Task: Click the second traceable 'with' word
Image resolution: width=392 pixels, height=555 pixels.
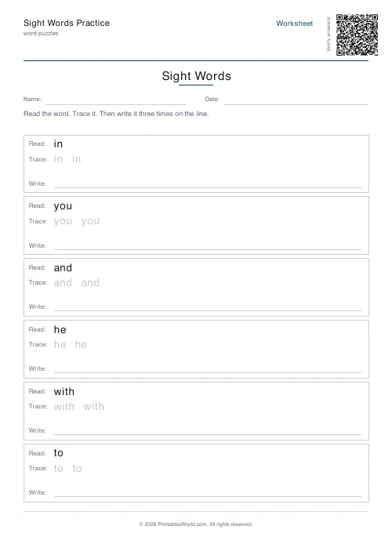Action: [x=94, y=406]
